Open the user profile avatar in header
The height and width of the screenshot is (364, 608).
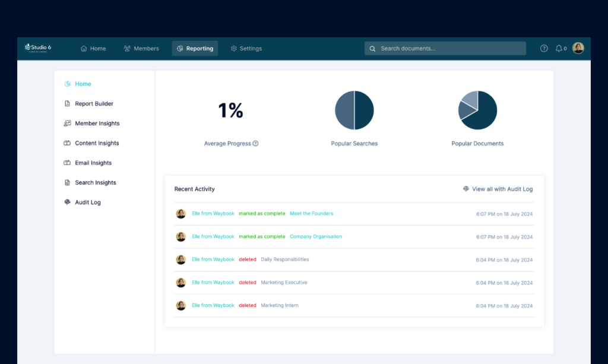tap(578, 48)
